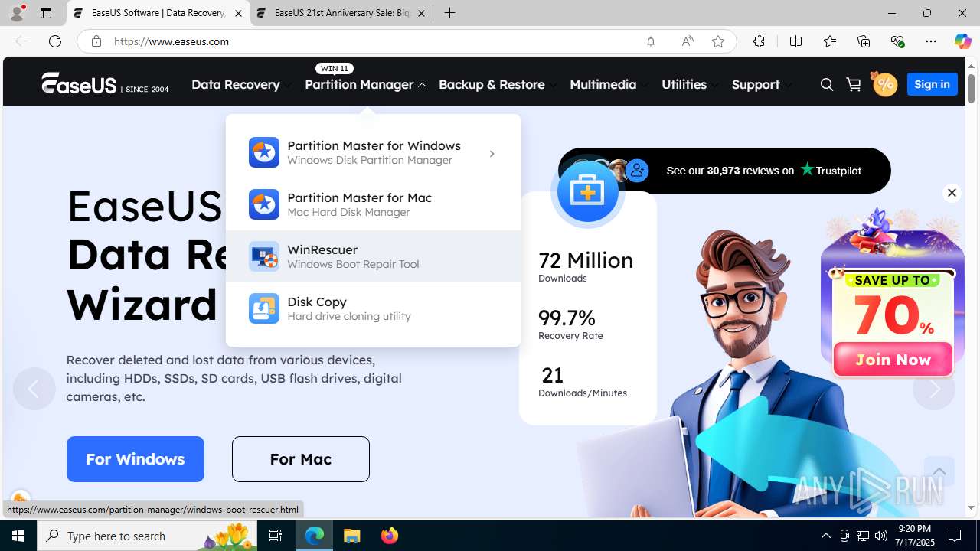This screenshot has width=980, height=551.
Task: Select Partition Master for Mac entry
Action: pyautogui.click(x=373, y=204)
